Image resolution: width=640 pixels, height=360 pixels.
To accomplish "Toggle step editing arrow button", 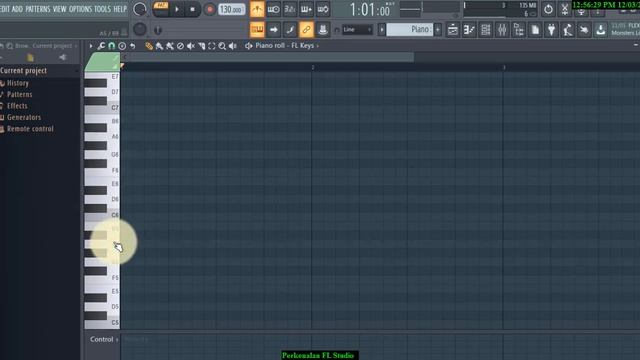I will [x=273, y=29].
